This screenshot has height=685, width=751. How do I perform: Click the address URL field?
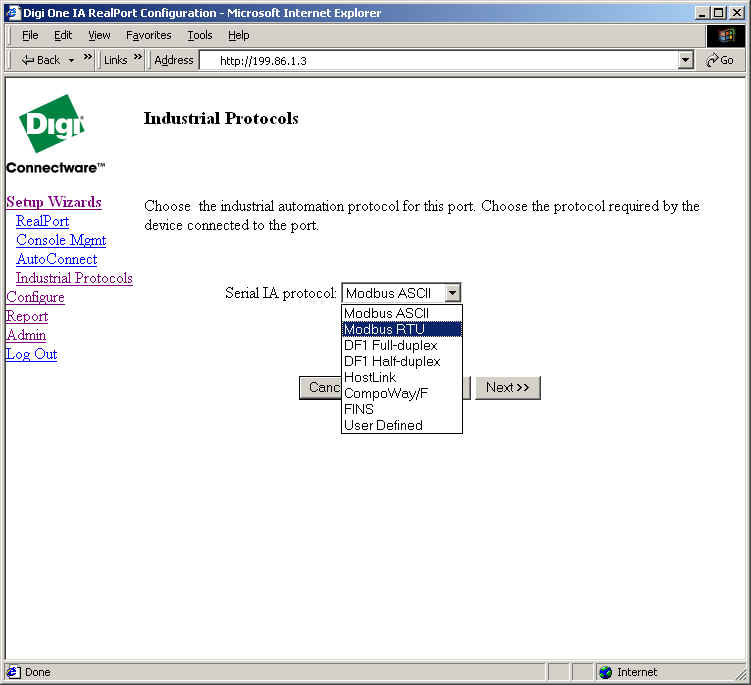point(440,60)
